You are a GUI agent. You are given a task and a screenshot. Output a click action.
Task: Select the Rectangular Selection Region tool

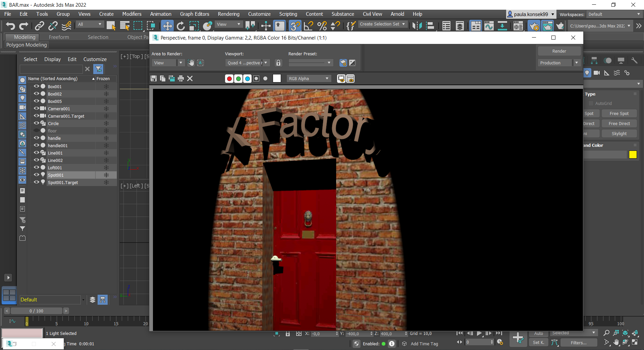pyautogui.click(x=138, y=26)
